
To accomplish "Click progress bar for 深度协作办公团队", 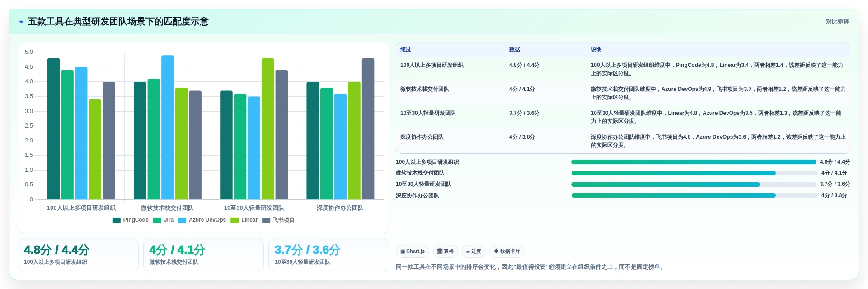I will [694, 195].
